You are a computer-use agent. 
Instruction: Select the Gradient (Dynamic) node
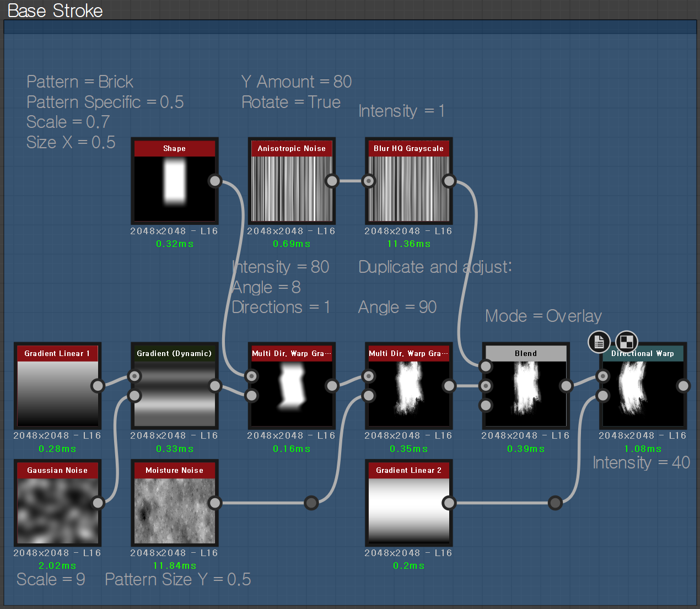175,386
